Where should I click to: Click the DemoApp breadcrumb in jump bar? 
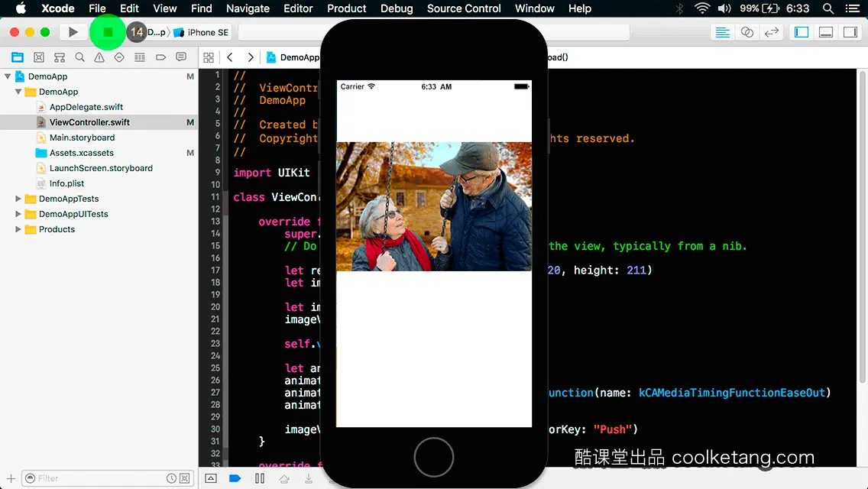click(x=293, y=57)
